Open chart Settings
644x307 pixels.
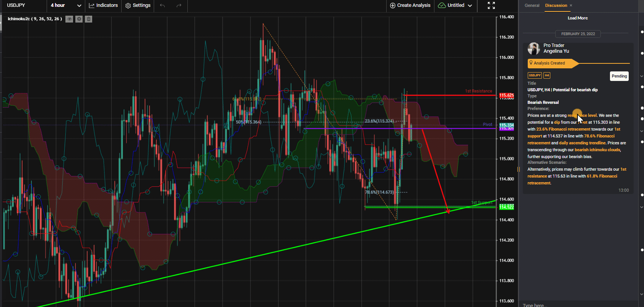[x=138, y=5]
